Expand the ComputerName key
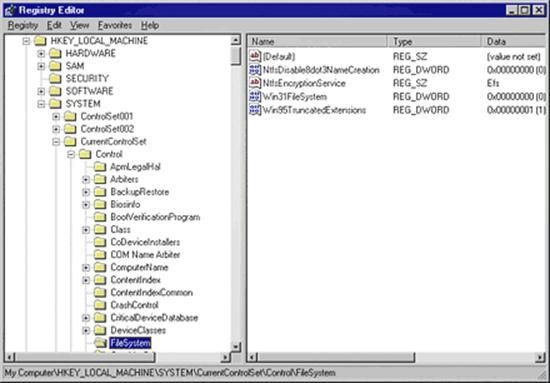The height and width of the screenshot is (383, 550). [x=86, y=268]
